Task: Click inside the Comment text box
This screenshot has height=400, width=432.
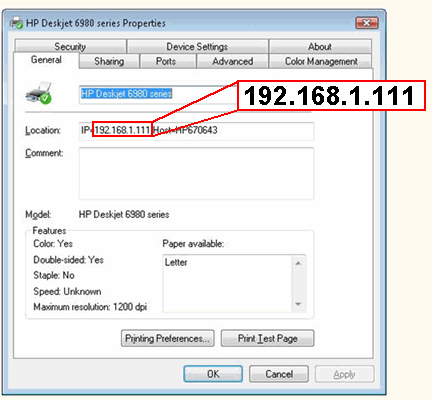Action: (x=196, y=173)
